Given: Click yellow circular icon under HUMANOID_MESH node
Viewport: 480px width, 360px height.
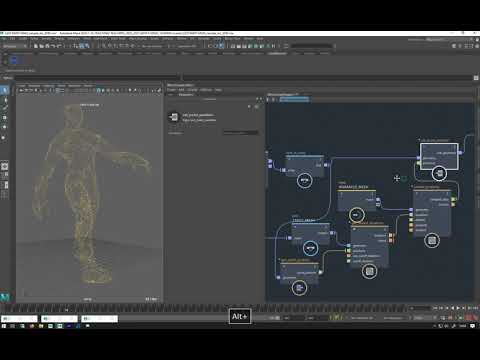Looking at the screenshot, I should coord(356,215).
